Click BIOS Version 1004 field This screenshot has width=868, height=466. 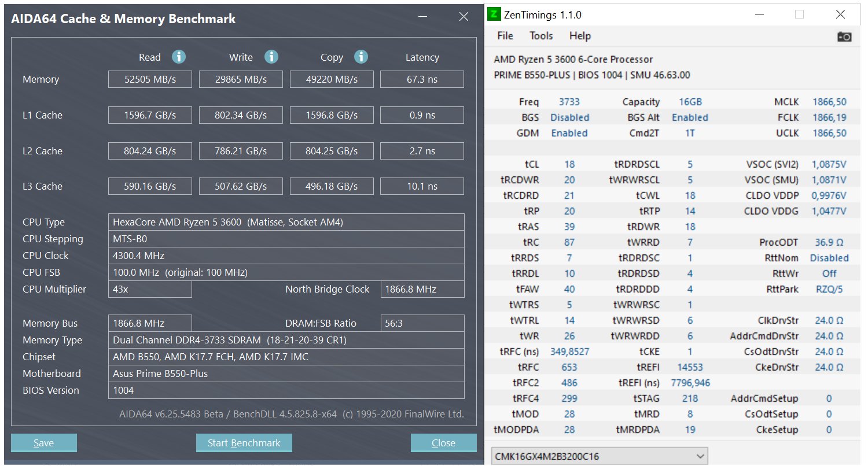[286, 390]
